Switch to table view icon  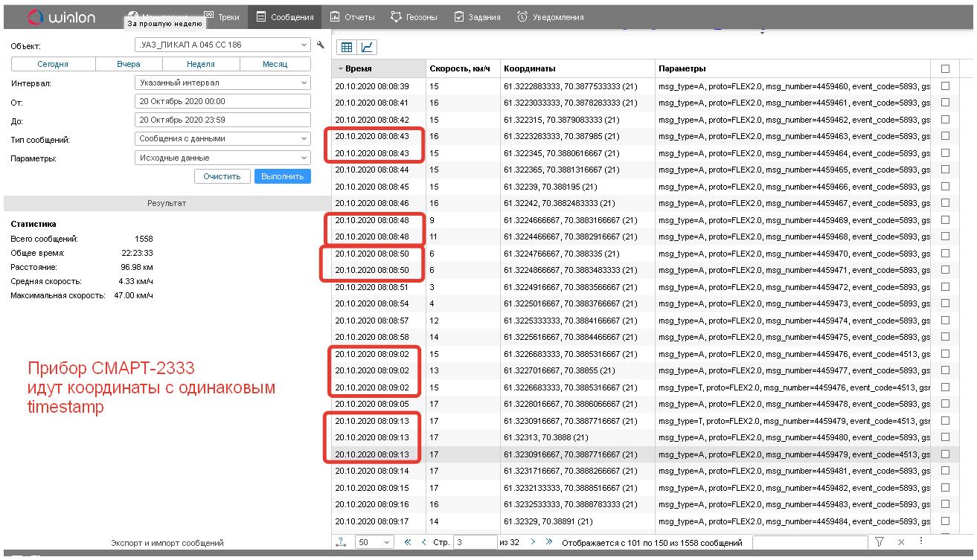[x=347, y=47]
